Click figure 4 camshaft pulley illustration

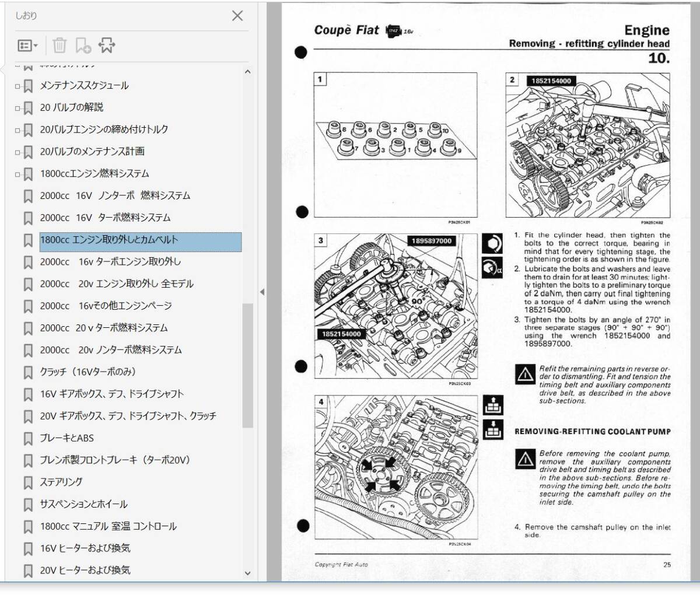tap(395, 467)
